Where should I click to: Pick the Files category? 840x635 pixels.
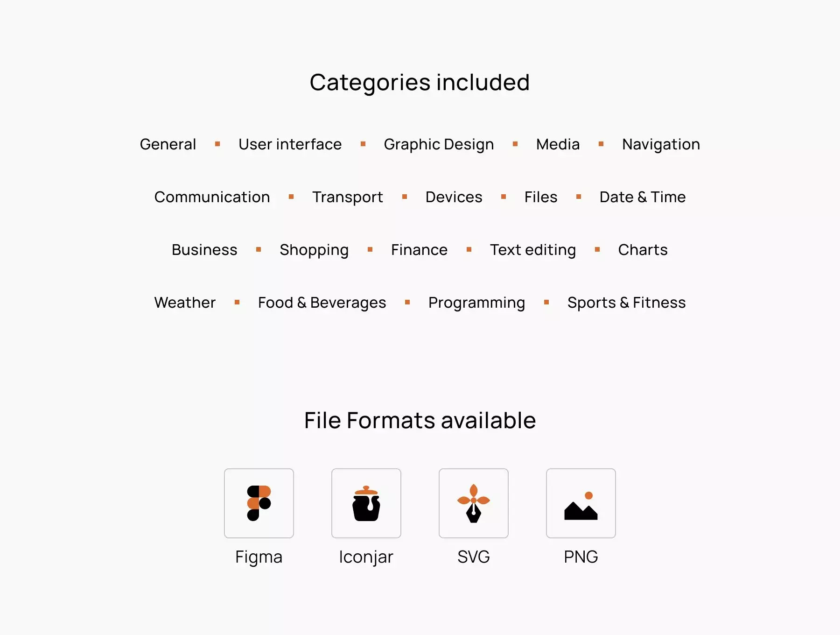(541, 197)
